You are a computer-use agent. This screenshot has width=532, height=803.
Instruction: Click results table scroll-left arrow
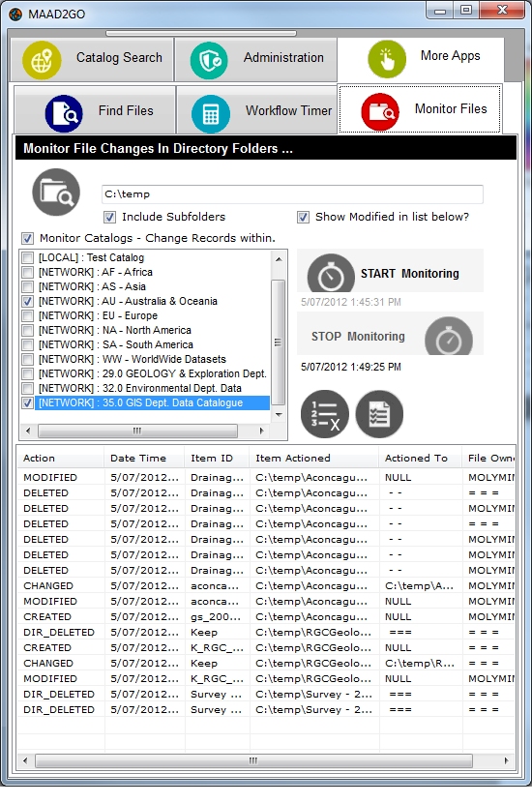[25, 760]
